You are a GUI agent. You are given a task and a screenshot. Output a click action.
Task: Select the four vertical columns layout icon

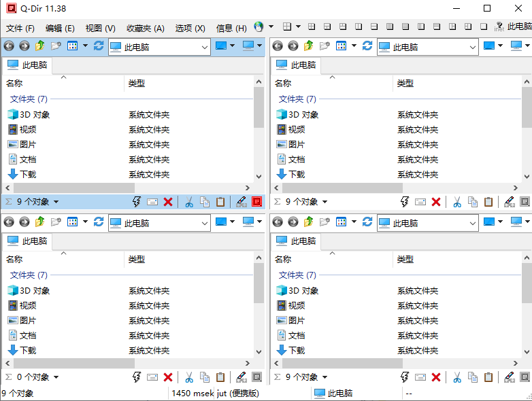(390, 27)
